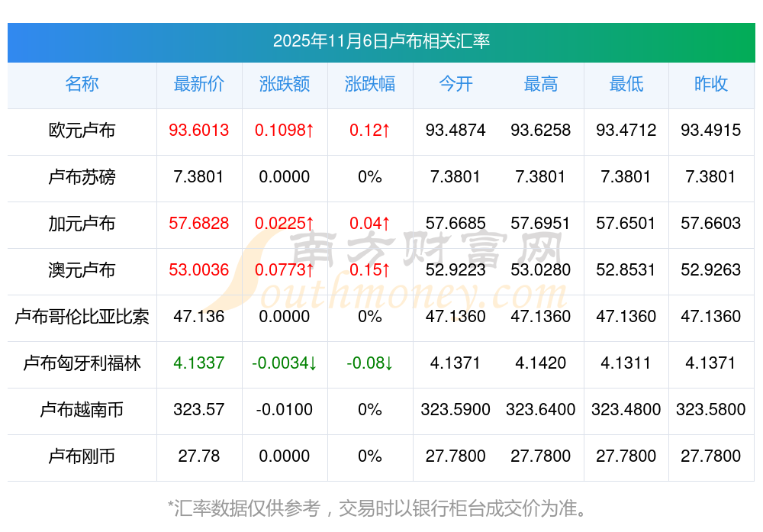Select latest price 27.78

198,456
